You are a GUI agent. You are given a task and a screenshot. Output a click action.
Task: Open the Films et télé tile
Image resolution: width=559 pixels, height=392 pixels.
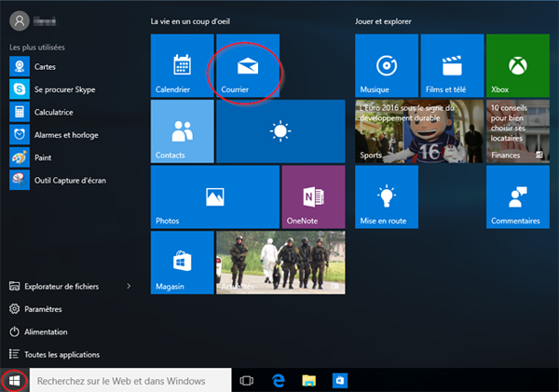pyautogui.click(x=452, y=66)
